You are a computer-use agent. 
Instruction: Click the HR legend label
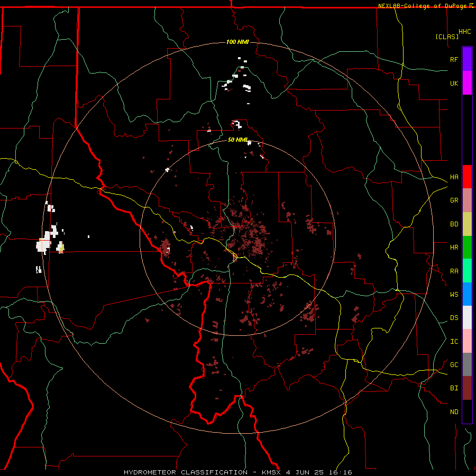pyautogui.click(x=454, y=248)
